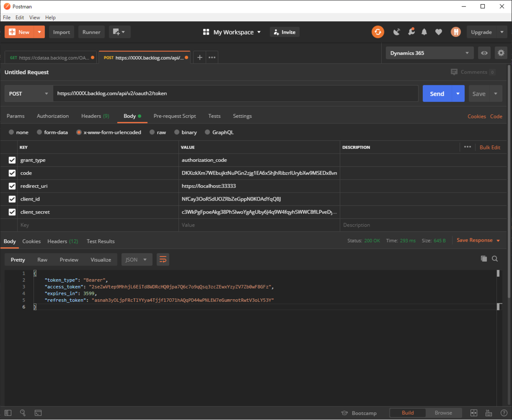The width and height of the screenshot is (512, 420).
Task: Open Find and Replace icon in status bar
Action: click(x=23, y=413)
